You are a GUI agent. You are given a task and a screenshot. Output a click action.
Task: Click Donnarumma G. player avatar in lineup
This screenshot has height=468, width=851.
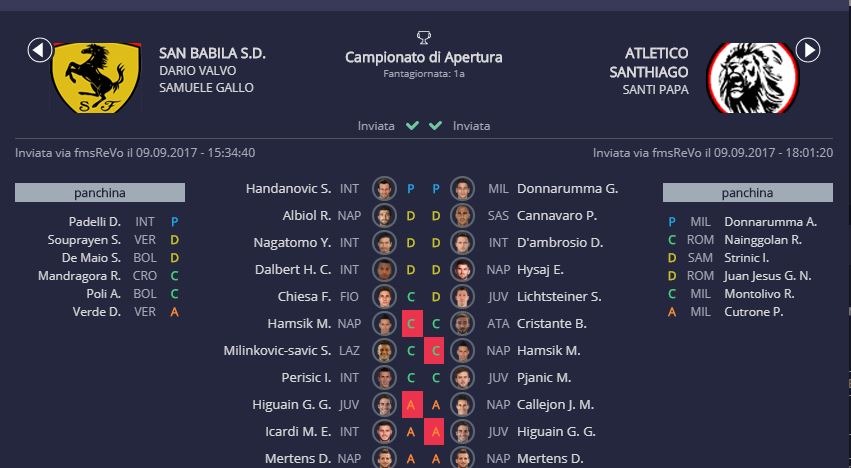(461, 188)
